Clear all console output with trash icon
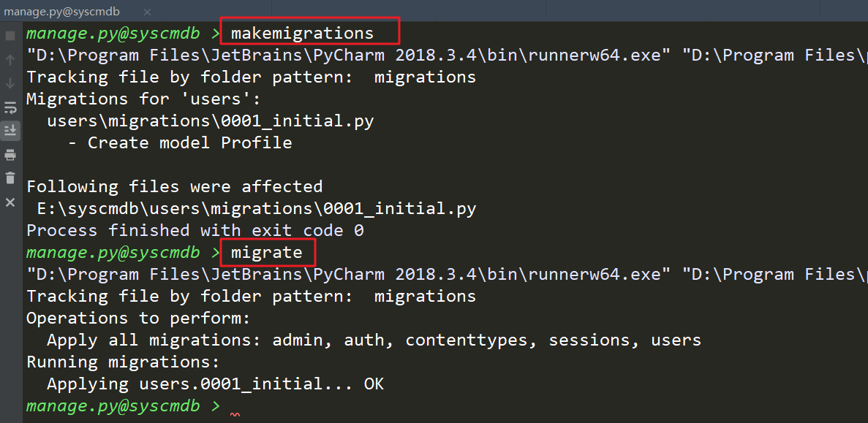Viewport: 868px width, 423px height. (x=10, y=178)
